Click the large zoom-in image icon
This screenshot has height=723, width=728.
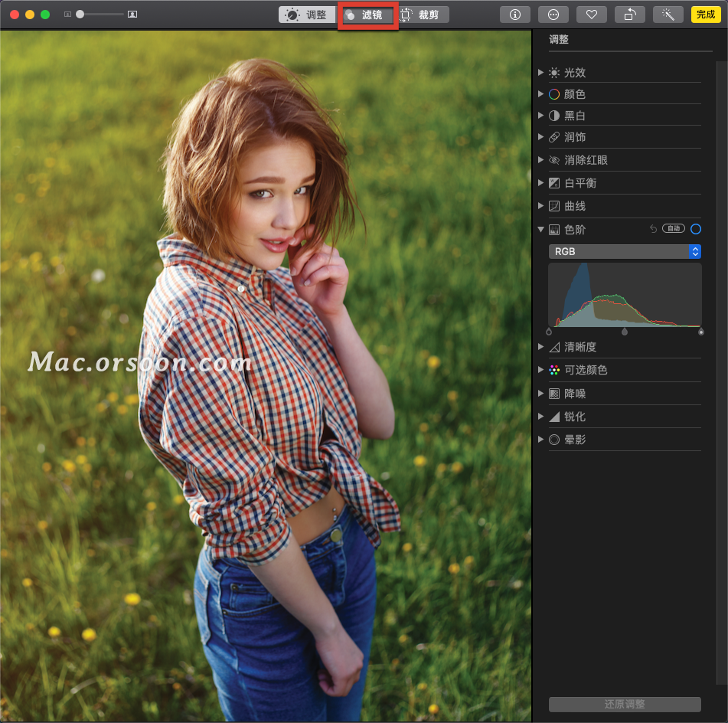click(132, 15)
